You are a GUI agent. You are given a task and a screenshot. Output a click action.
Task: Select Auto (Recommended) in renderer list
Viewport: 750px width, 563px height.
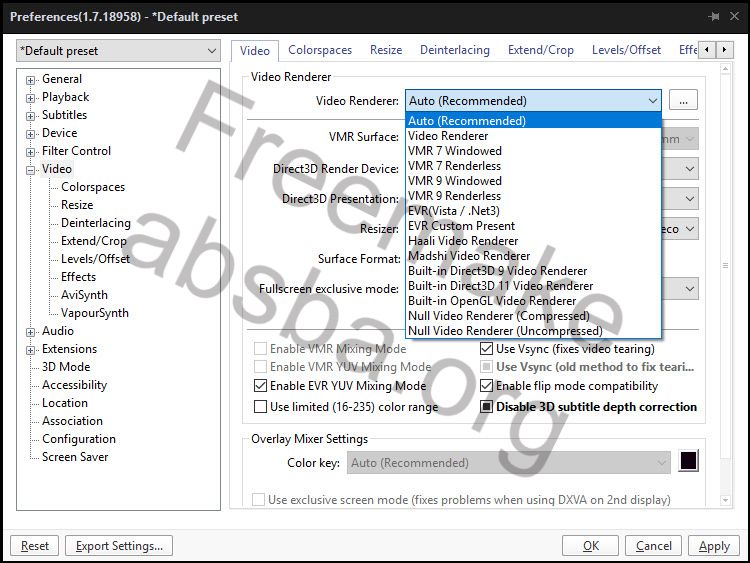pos(533,121)
